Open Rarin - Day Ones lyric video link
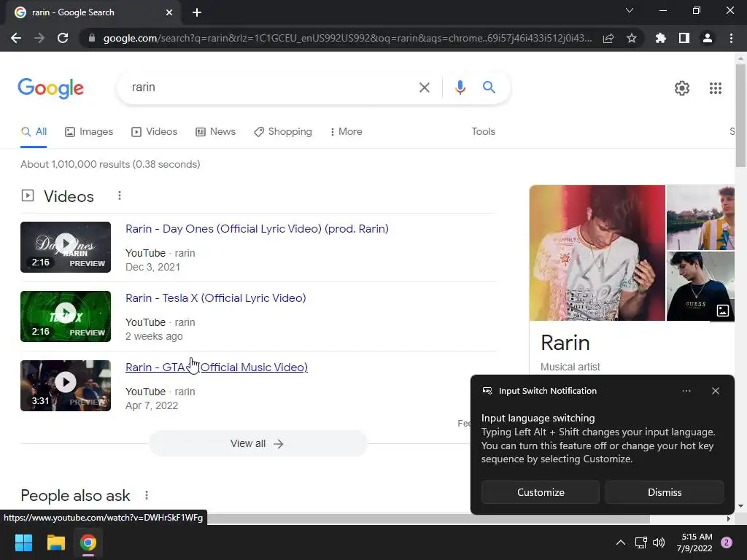Image resolution: width=747 pixels, height=560 pixels. coord(257,229)
